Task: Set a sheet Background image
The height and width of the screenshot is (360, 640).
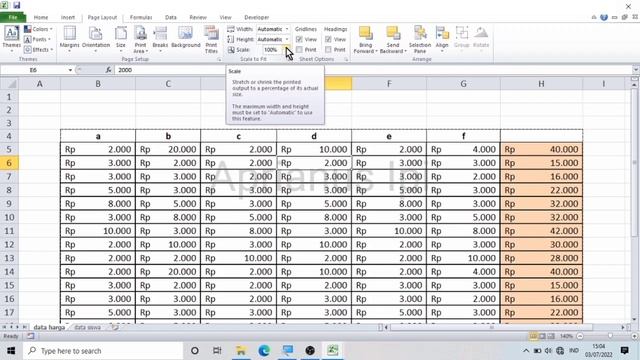Action: click(185, 38)
